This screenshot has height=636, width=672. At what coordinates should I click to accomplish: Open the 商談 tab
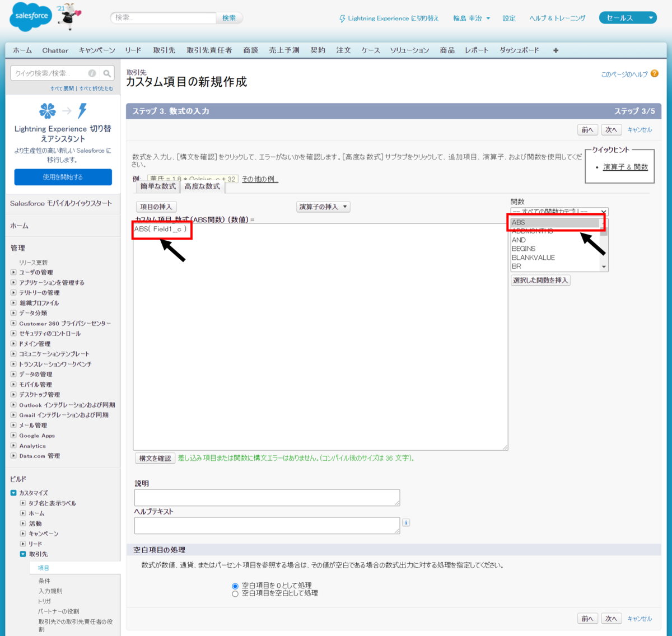click(x=251, y=50)
